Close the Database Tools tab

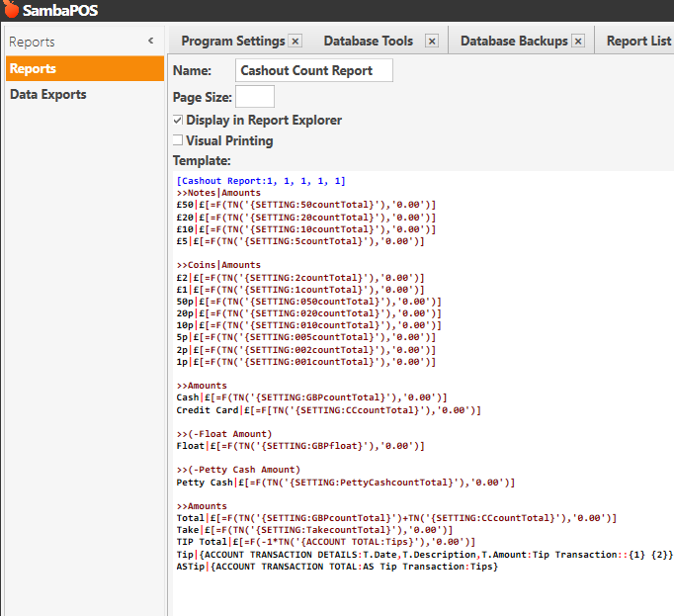point(432,42)
